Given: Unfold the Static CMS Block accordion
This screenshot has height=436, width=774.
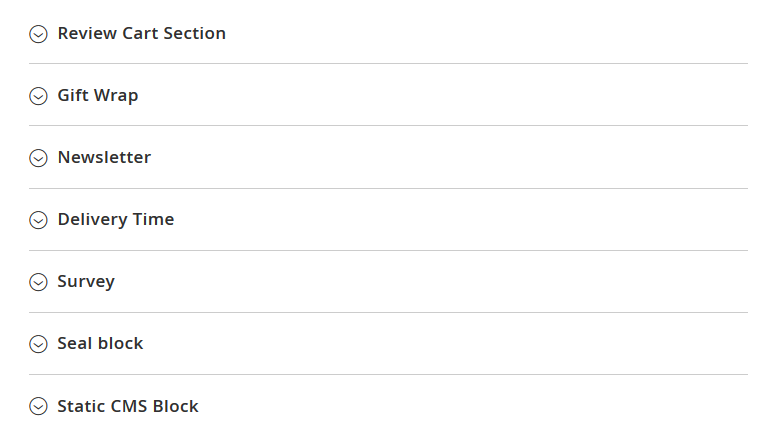Looking at the screenshot, I should pos(388,406).
